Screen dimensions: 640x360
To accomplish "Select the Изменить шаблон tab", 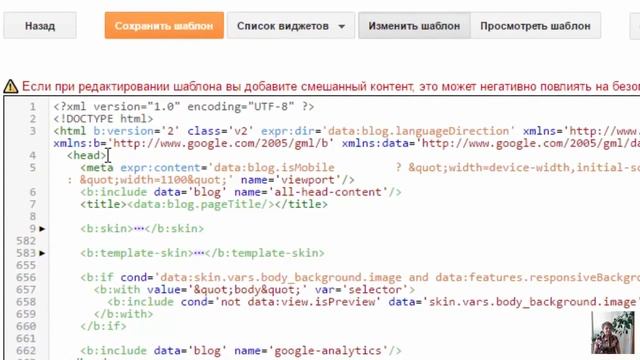I will 414,26.
